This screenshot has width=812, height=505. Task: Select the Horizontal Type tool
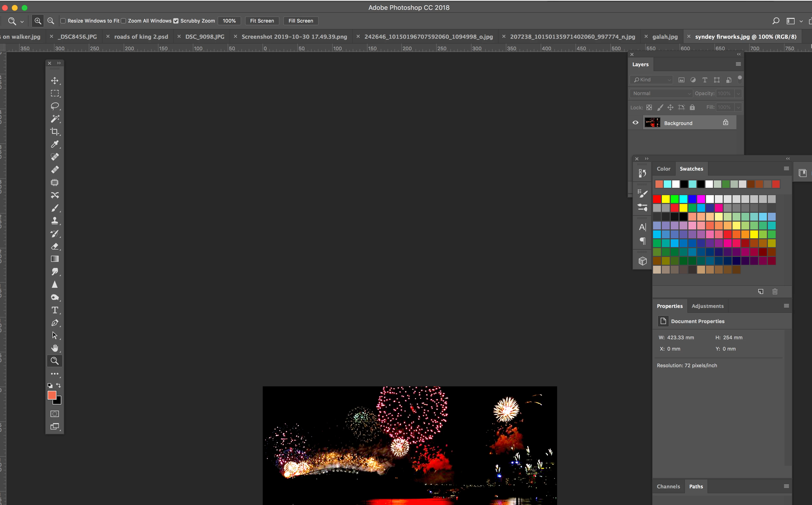coord(54,310)
